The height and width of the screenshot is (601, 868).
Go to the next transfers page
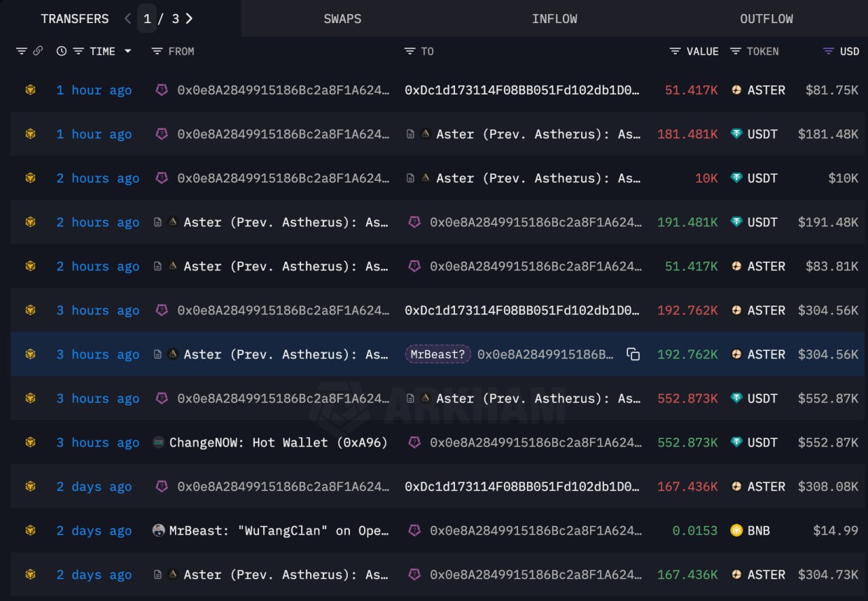189,19
